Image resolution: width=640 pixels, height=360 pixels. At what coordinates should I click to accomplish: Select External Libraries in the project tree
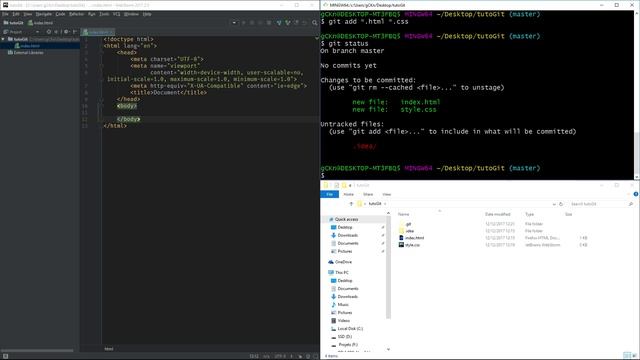(25, 53)
